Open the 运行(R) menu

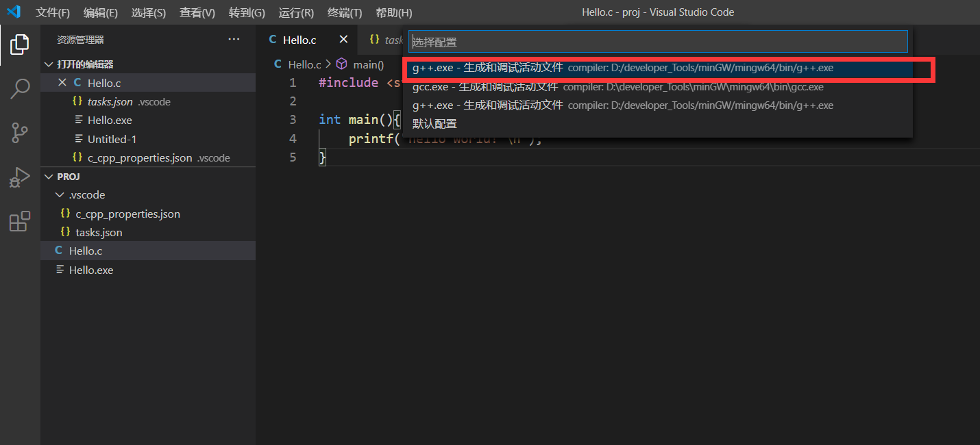(296, 12)
